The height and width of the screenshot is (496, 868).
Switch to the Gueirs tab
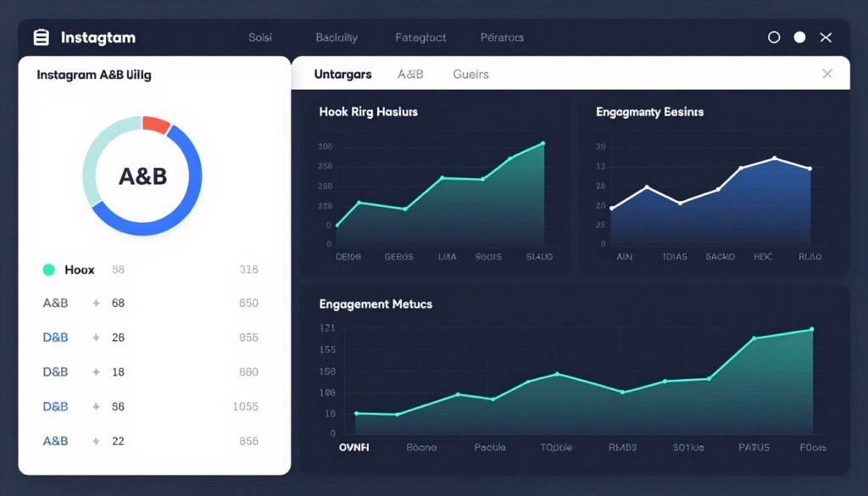point(470,74)
